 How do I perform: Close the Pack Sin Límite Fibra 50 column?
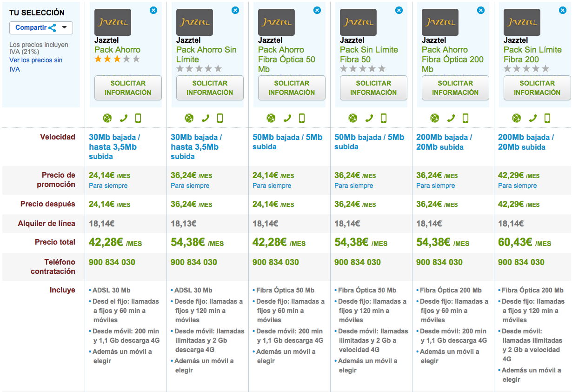click(x=399, y=10)
